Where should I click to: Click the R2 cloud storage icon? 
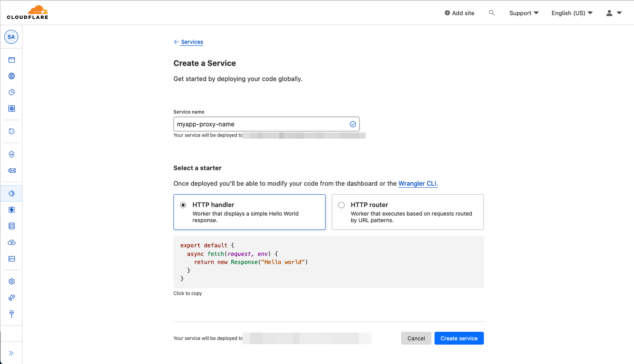11,242
